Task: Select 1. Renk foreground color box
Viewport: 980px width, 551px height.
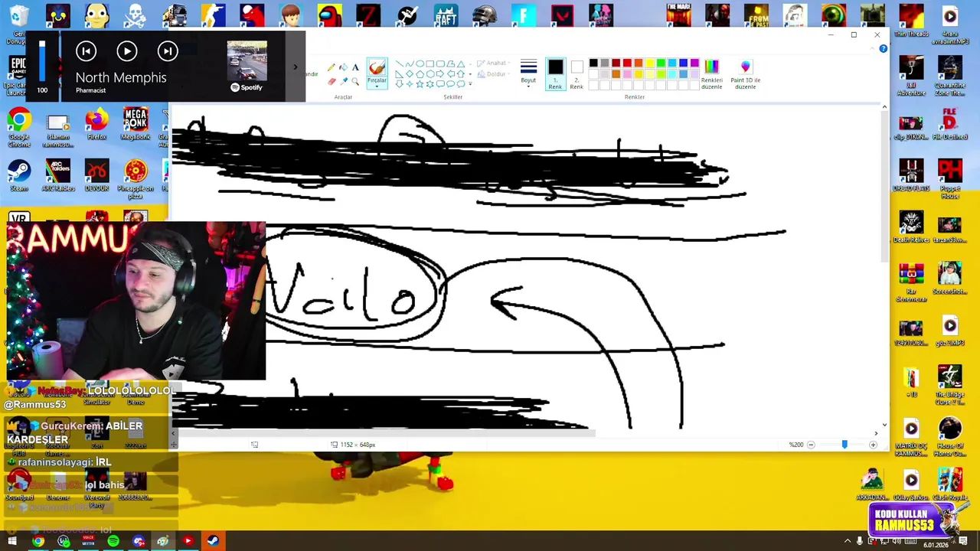Action: tap(556, 75)
